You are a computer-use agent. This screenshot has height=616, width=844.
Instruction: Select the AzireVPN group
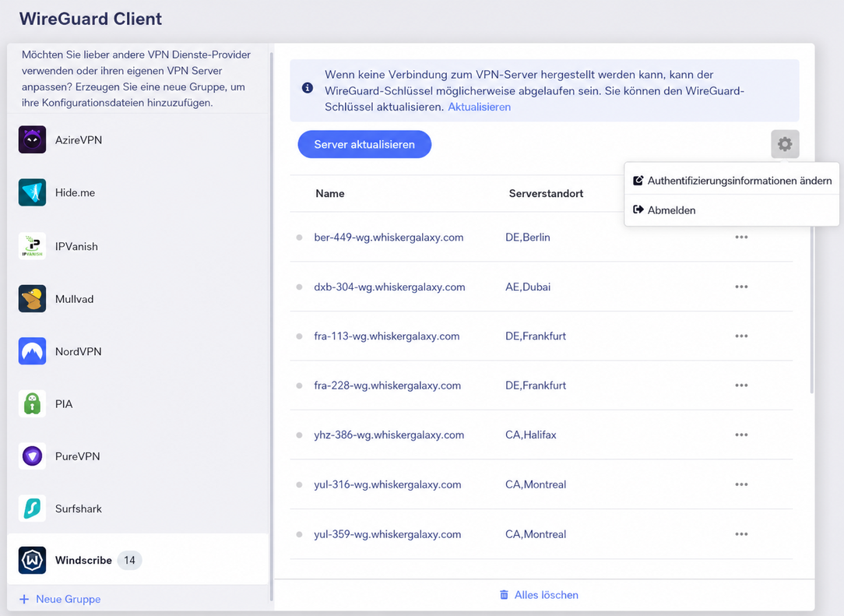coord(138,140)
